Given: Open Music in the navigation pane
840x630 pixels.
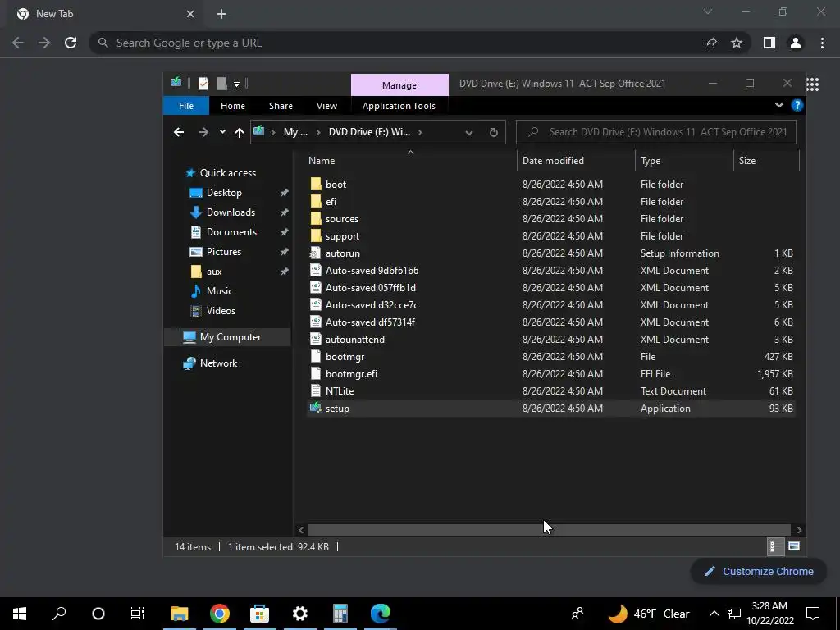Looking at the screenshot, I should 219,291.
